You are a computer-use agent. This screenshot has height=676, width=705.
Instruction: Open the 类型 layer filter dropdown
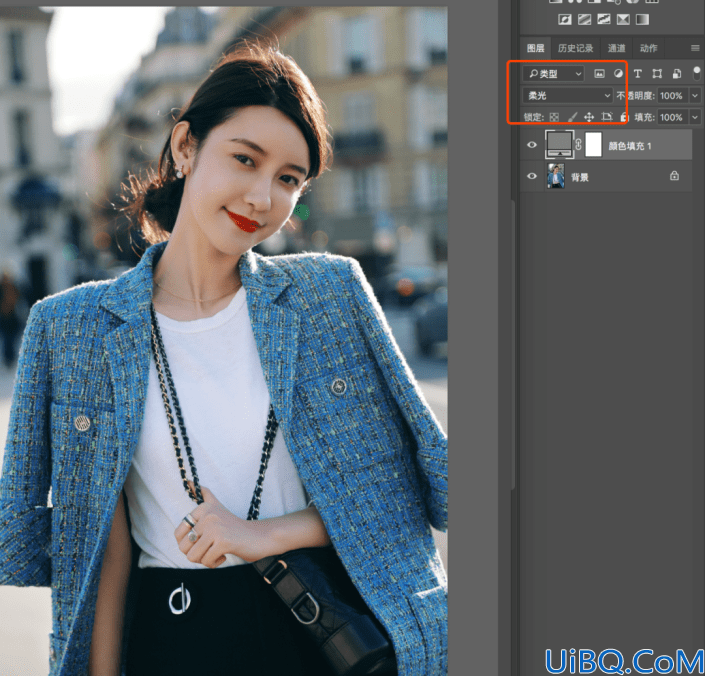click(553, 74)
